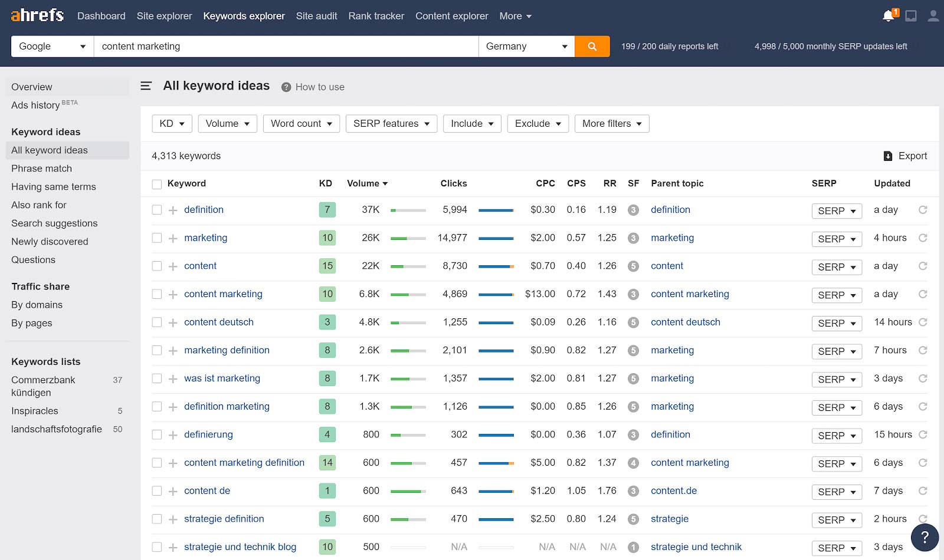
Task: Expand the More navigation menu
Action: coord(516,16)
